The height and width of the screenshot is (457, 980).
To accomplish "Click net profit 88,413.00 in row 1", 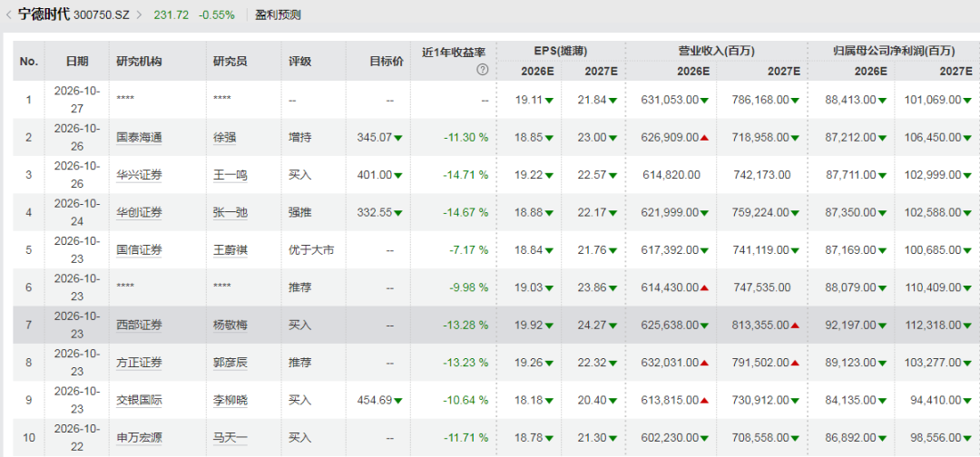I will [851, 100].
